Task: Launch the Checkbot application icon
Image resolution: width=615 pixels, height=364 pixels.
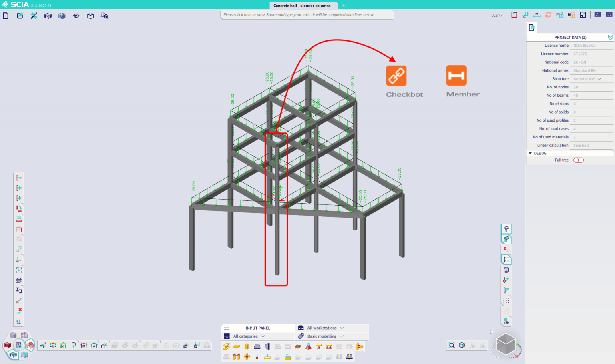Action: (396, 75)
